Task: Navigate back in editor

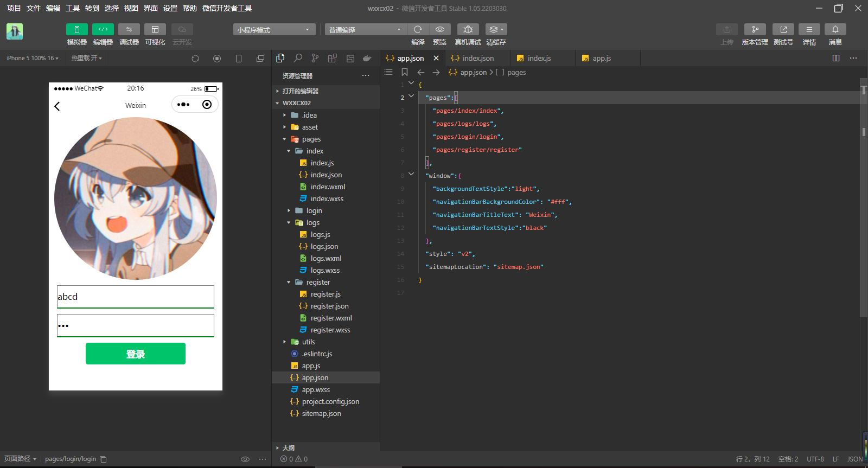Action: tap(421, 72)
